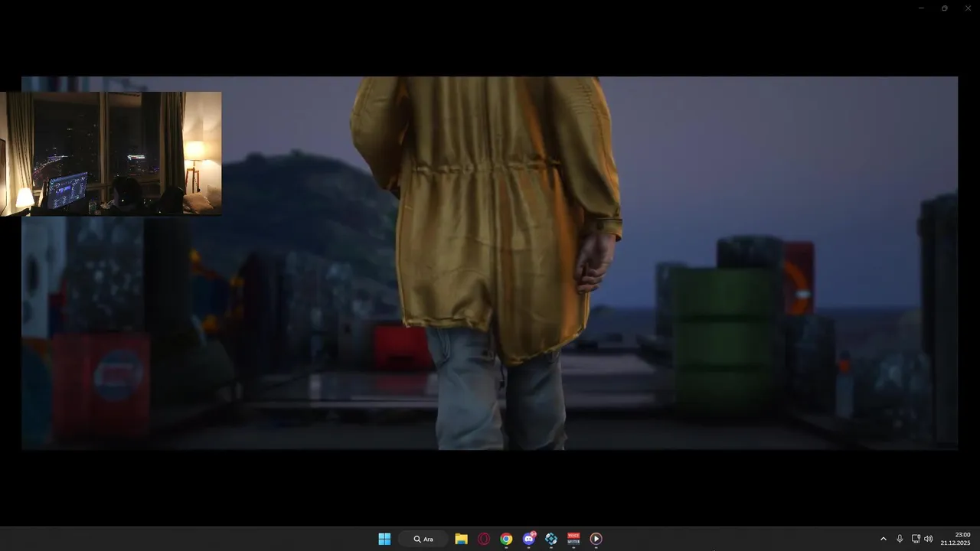Switch to the media player taskbar icon

point(596,539)
